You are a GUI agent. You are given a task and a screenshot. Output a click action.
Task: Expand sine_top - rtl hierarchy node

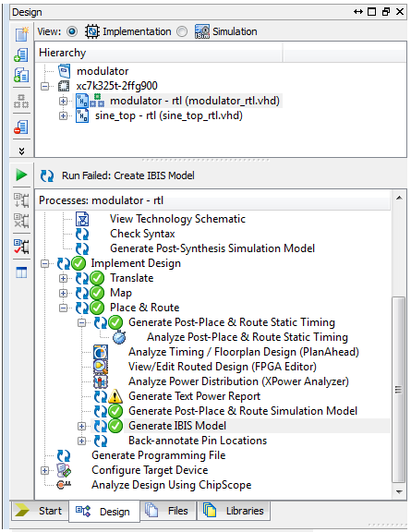63,116
